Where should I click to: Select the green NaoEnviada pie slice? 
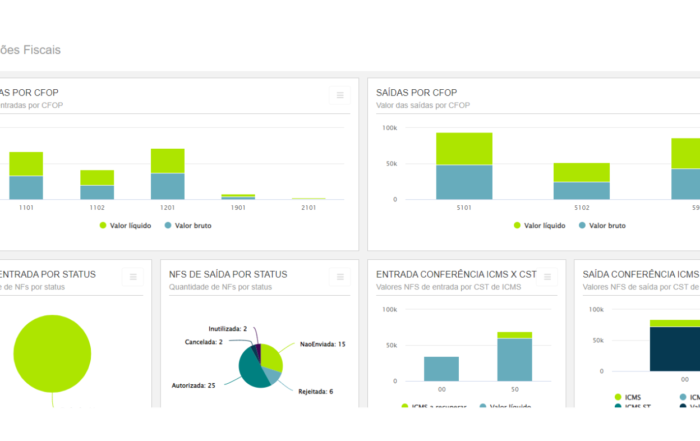click(x=272, y=357)
